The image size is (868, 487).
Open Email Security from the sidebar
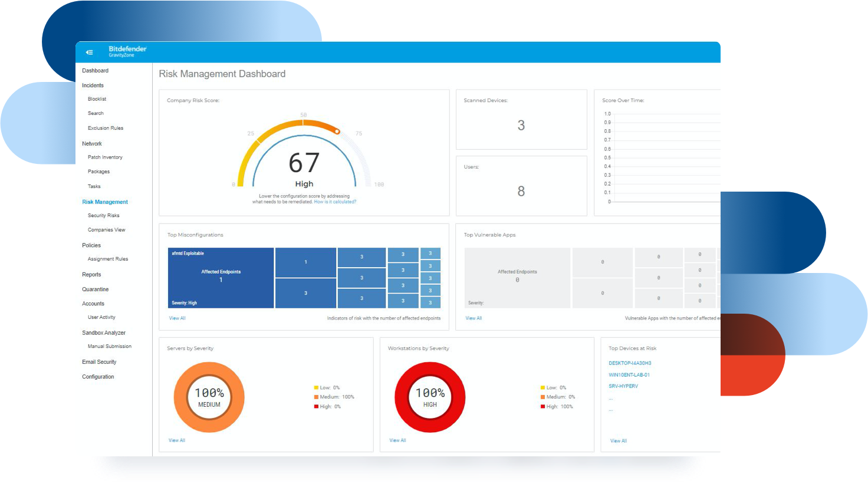tap(99, 362)
